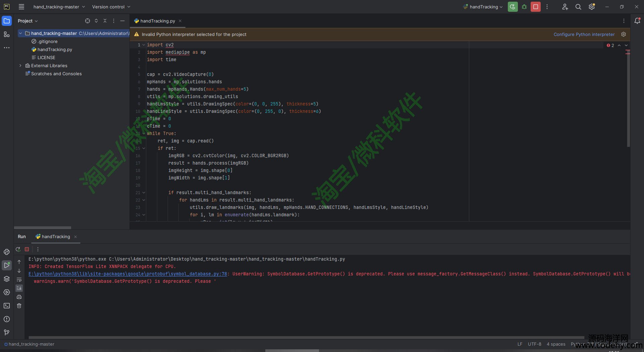
Task: Go to next highlighted error arrow
Action: 626,45
